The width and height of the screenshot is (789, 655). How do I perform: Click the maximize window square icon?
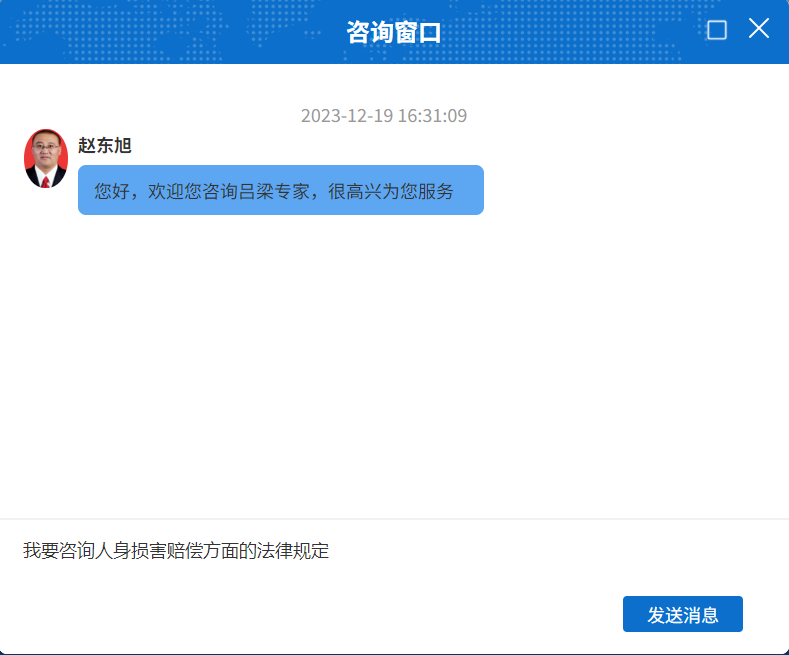click(716, 30)
